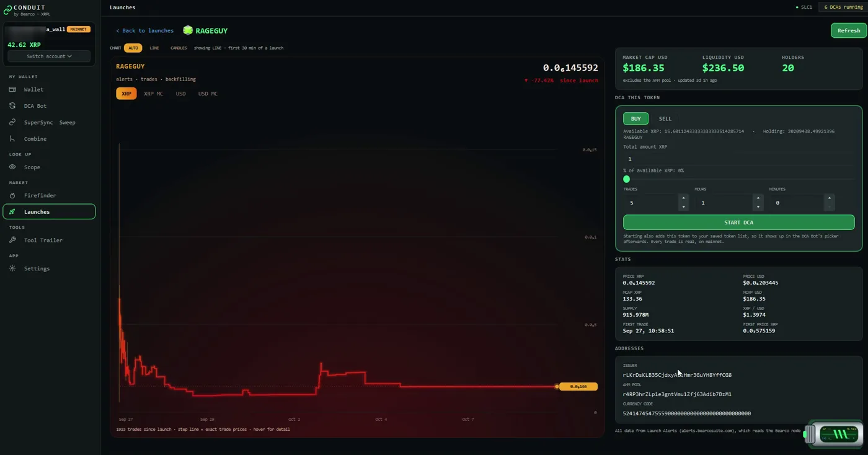Click the 6 DCAs running badge
The image size is (868, 455).
[x=843, y=7]
